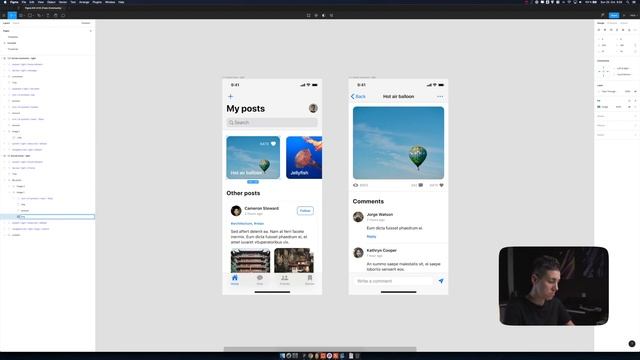Switch to the Assets tab

tap(16, 23)
